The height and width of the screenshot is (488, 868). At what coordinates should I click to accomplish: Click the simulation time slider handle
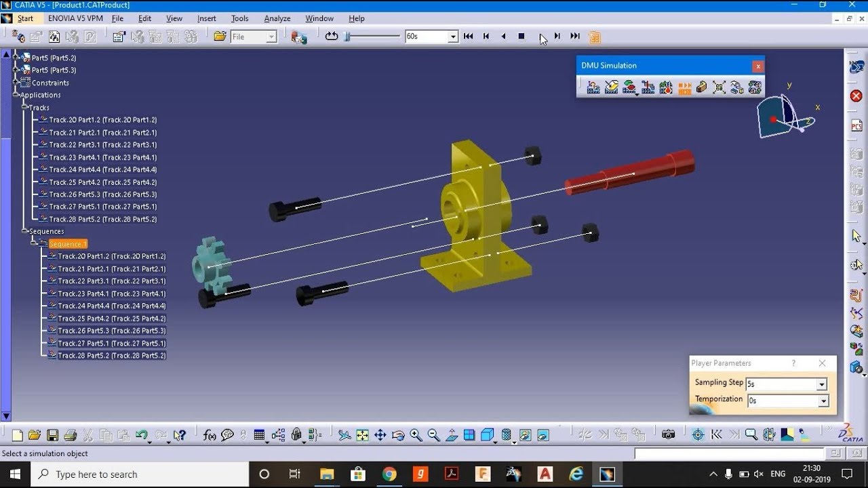pos(347,37)
